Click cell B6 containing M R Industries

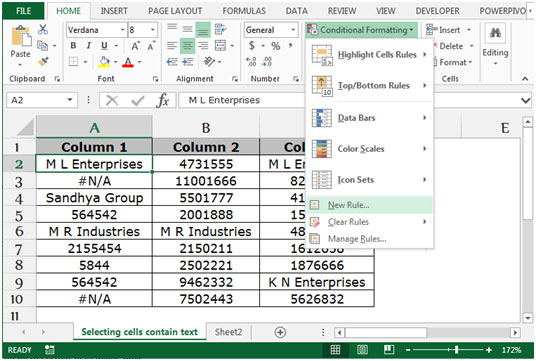click(x=206, y=231)
